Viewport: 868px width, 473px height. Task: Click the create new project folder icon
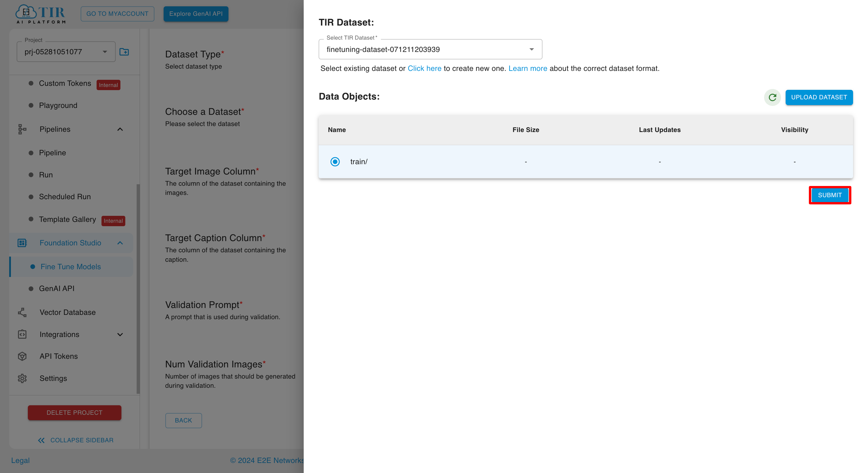tap(124, 52)
